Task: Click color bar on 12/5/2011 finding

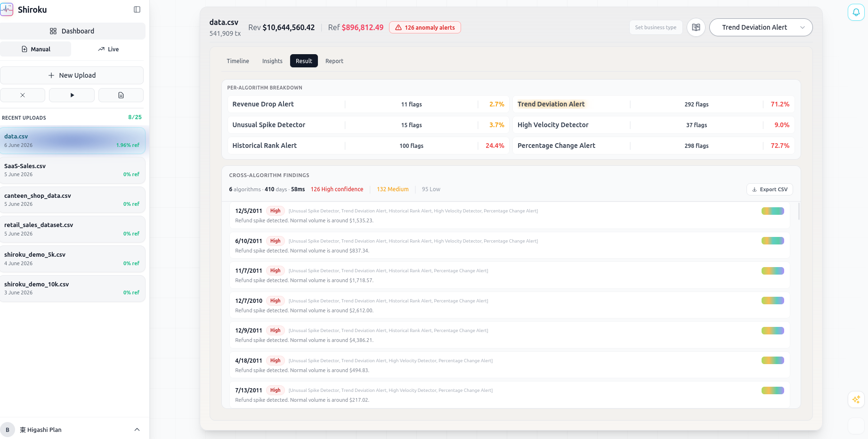Action: (x=773, y=211)
